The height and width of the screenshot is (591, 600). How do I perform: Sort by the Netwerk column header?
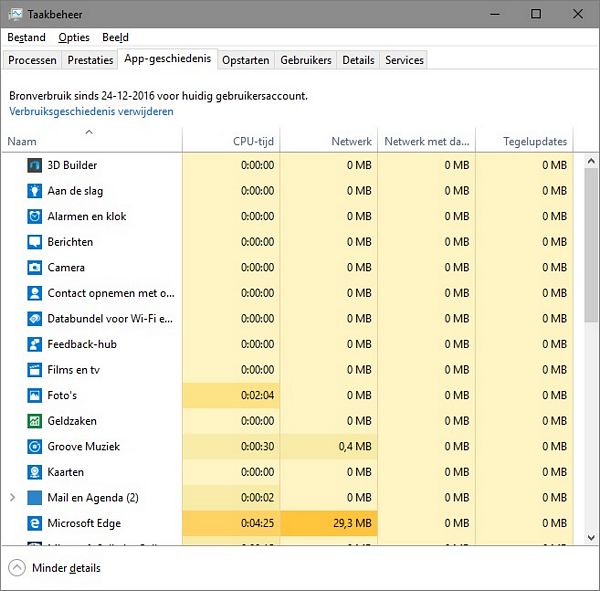[x=329, y=140]
